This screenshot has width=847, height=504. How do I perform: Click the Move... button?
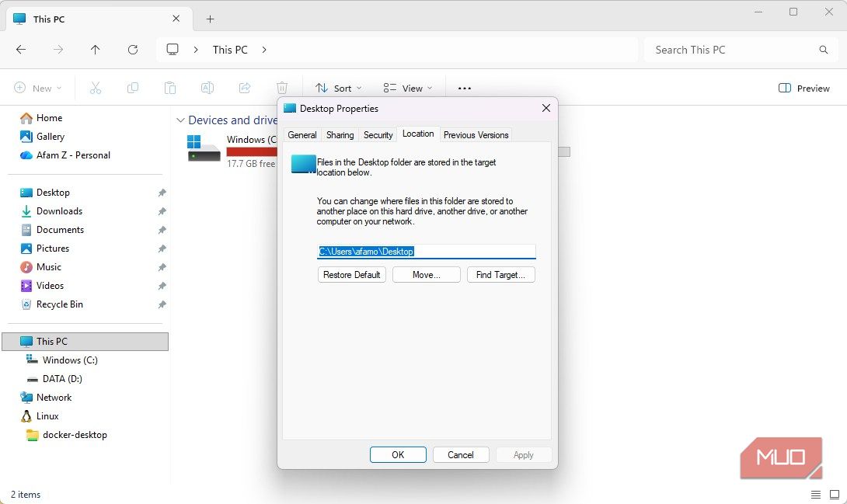pyautogui.click(x=426, y=275)
